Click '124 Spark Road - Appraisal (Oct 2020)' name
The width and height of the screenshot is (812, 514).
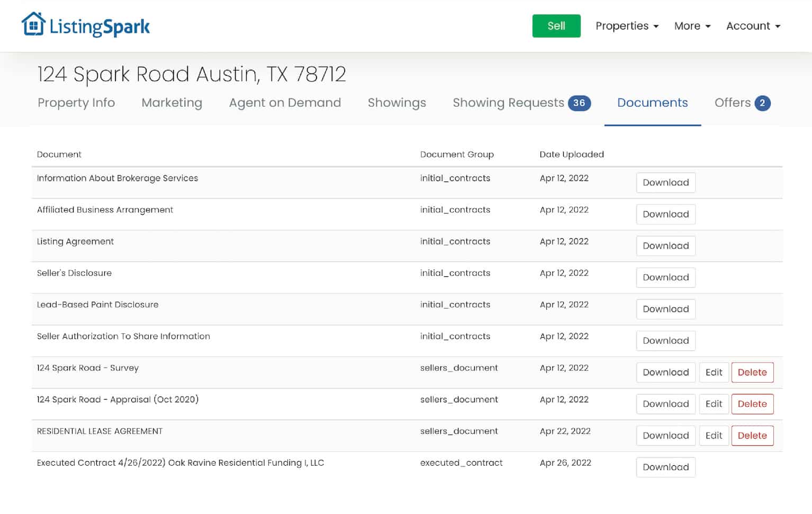[x=118, y=400]
